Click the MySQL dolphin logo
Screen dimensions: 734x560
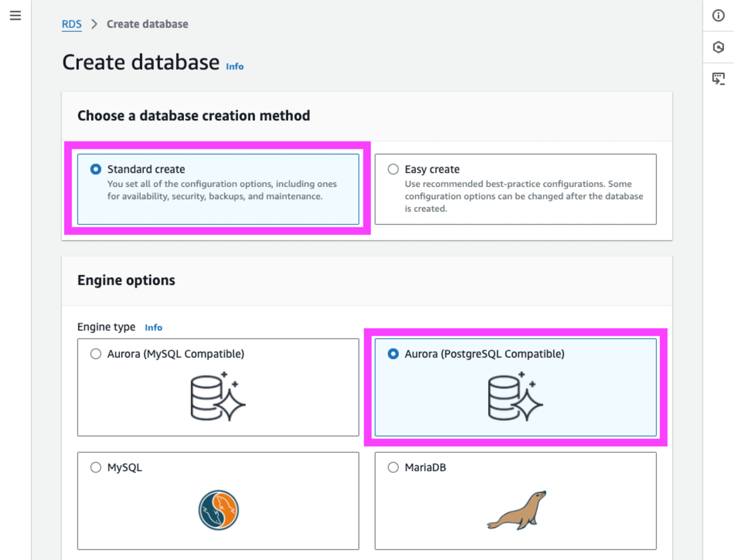(x=218, y=510)
